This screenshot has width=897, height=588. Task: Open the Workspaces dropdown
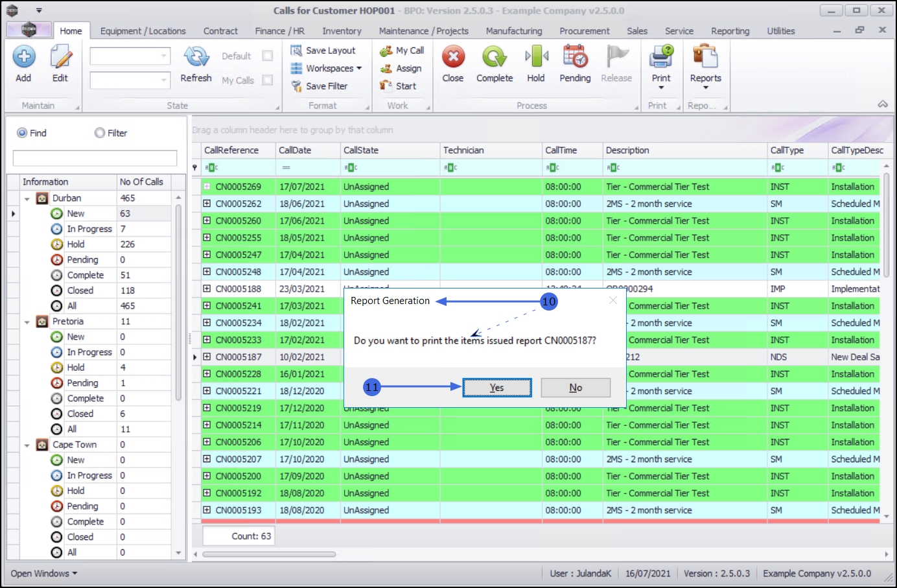[326, 68]
